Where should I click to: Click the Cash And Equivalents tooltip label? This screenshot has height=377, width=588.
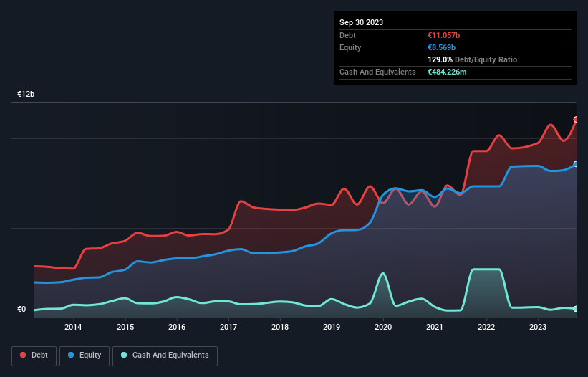(x=377, y=72)
